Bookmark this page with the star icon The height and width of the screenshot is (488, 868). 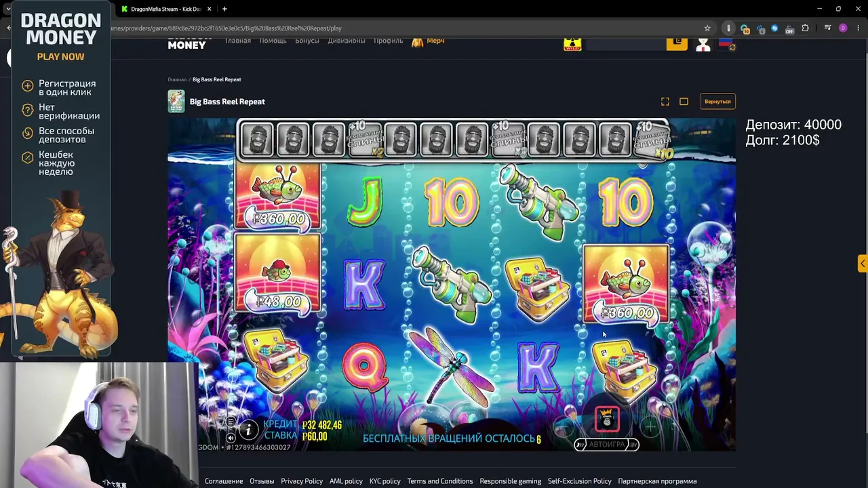point(707,28)
